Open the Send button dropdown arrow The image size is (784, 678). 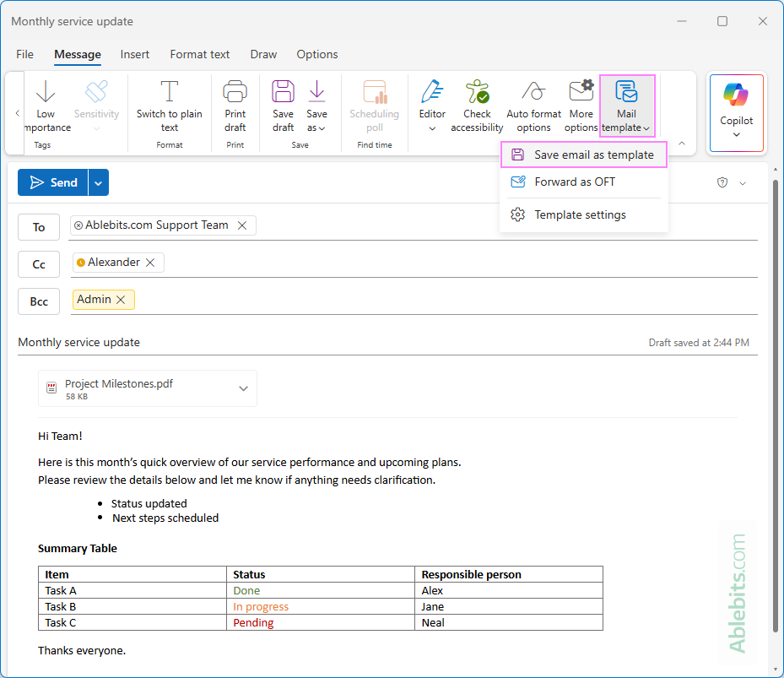point(96,182)
